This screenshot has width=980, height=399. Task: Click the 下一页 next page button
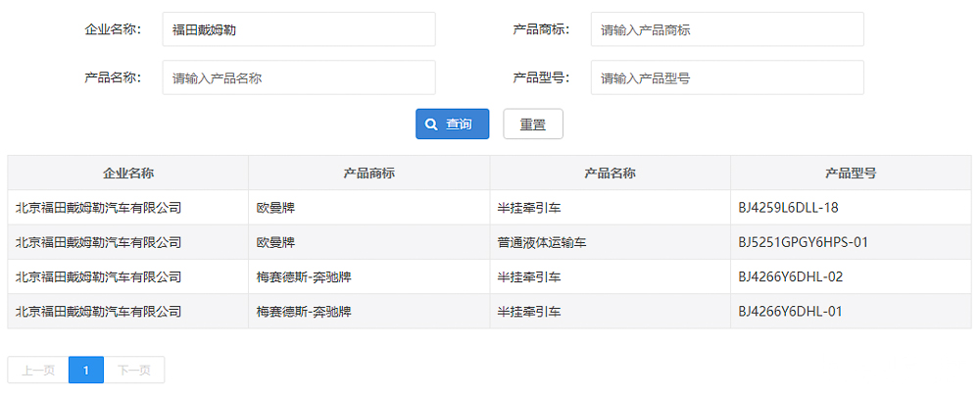pyautogui.click(x=134, y=371)
